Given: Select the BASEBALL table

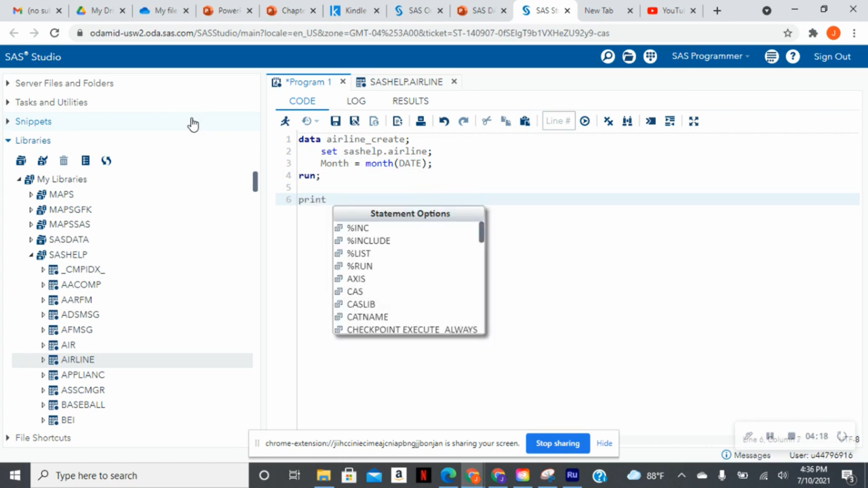Looking at the screenshot, I should pos(83,405).
